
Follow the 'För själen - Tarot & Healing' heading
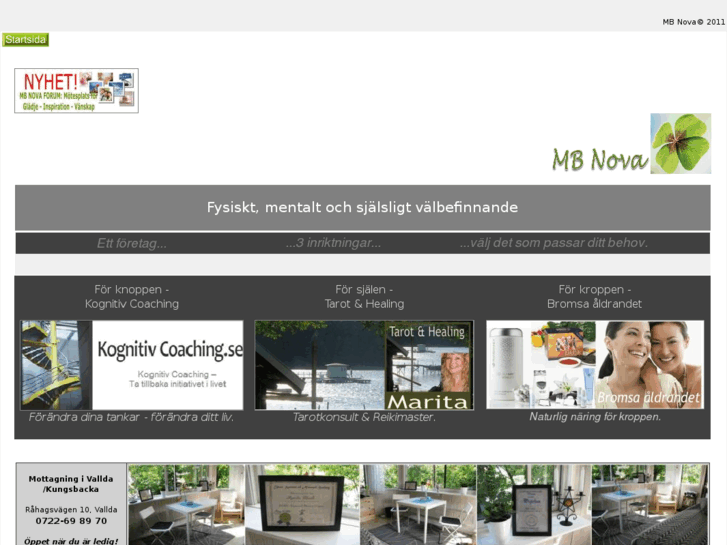(364, 297)
